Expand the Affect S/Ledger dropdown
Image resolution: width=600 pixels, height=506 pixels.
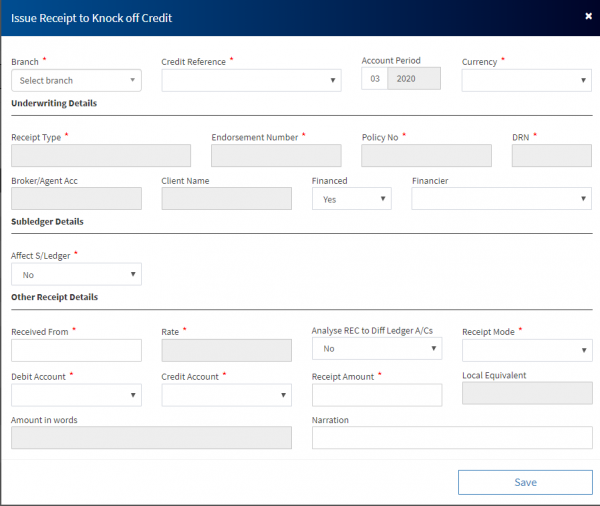point(76,274)
